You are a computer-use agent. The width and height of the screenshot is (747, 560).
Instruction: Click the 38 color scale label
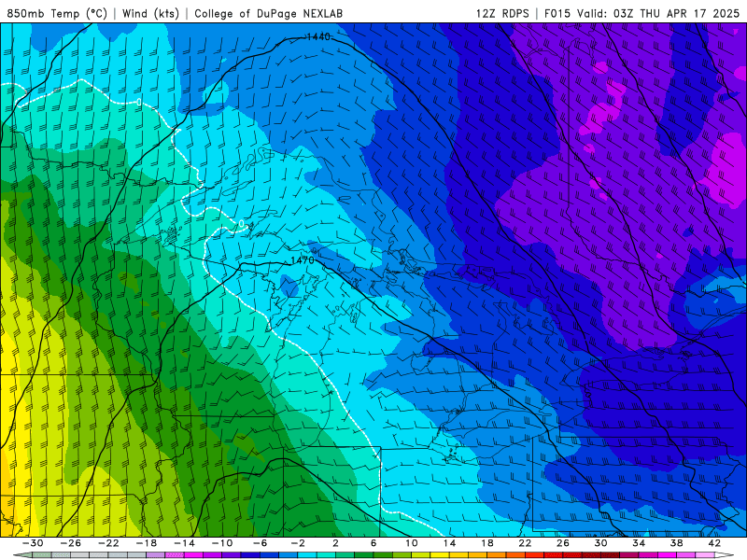pos(676,543)
